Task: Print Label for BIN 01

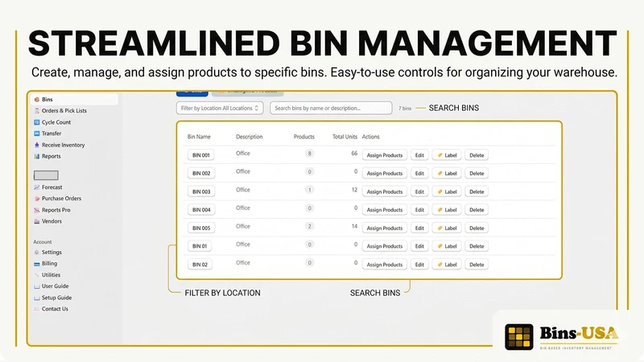Action: coord(447,246)
